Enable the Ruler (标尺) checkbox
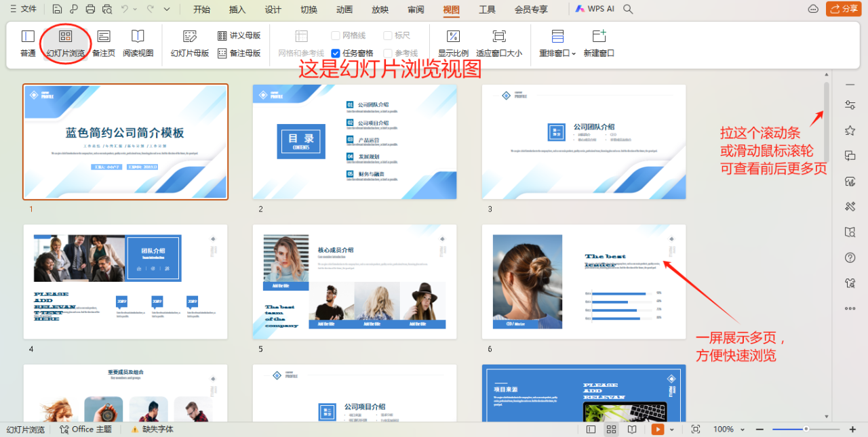Viewport: 868px width, 437px height. (x=388, y=35)
